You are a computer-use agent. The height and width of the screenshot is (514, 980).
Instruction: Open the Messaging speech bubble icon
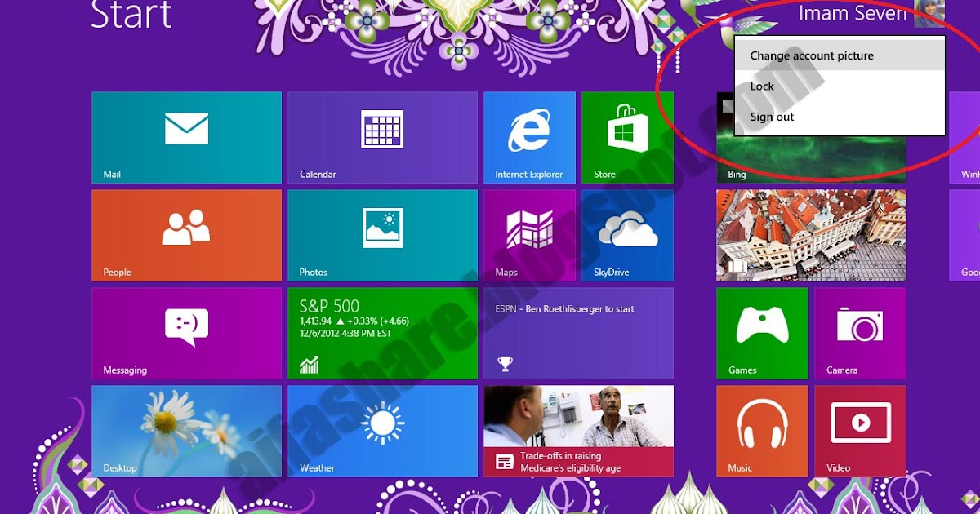point(186,326)
